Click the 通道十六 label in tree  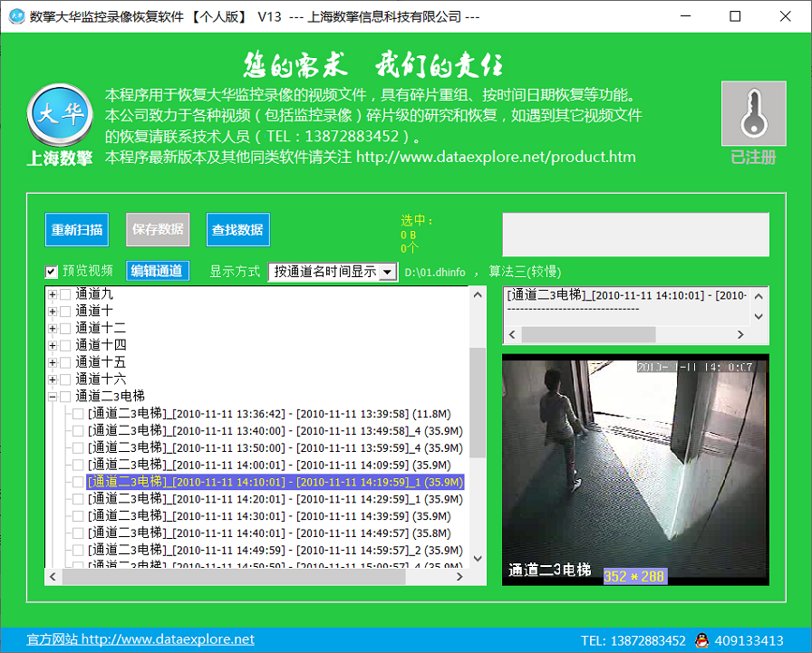tap(101, 379)
